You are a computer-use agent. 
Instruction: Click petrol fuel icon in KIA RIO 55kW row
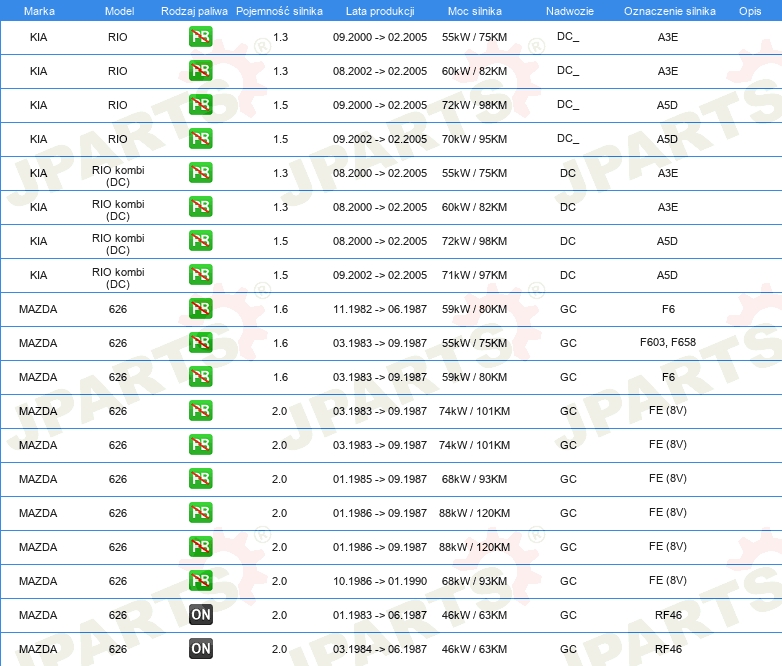[x=200, y=37]
